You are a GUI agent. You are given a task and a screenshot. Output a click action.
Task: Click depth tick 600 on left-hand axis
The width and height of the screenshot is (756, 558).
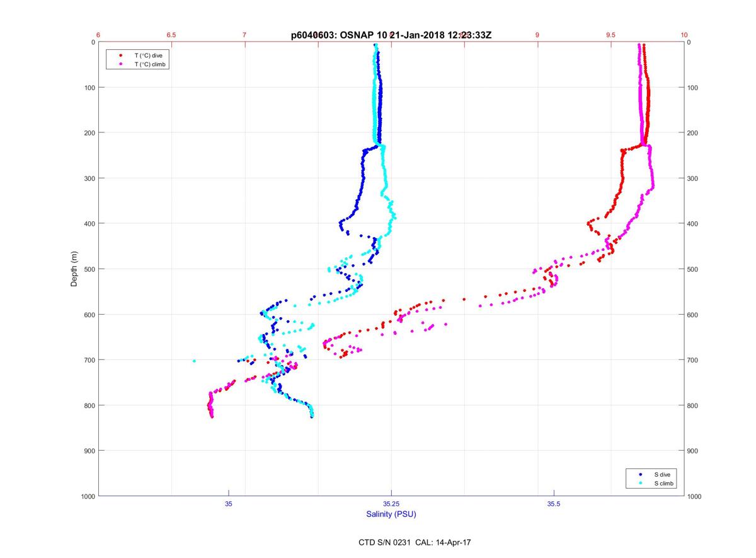tap(89, 315)
